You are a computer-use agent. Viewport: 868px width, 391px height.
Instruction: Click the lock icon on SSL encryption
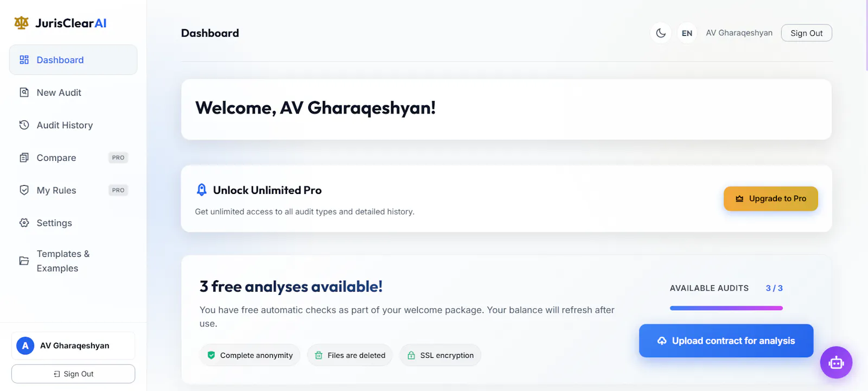411,355
